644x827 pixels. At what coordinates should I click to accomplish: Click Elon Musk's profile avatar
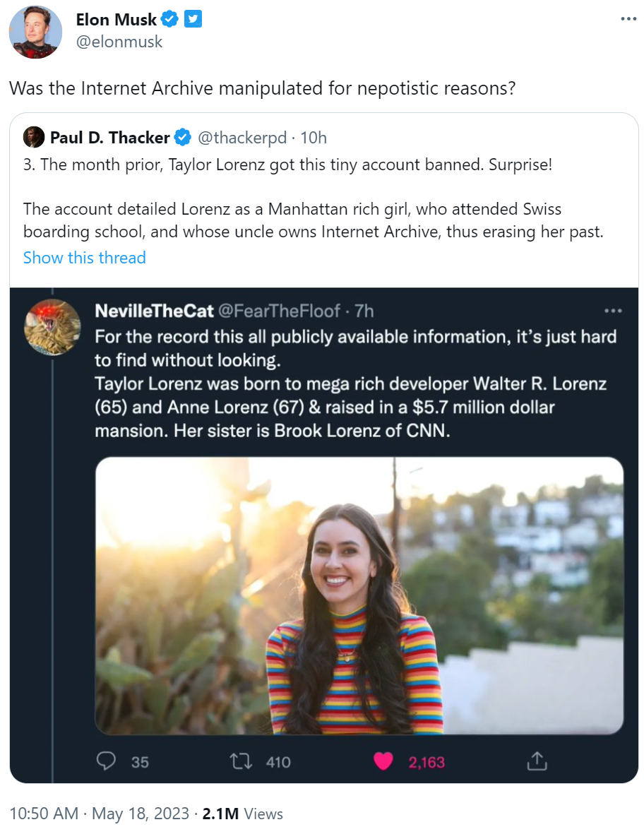(35, 32)
